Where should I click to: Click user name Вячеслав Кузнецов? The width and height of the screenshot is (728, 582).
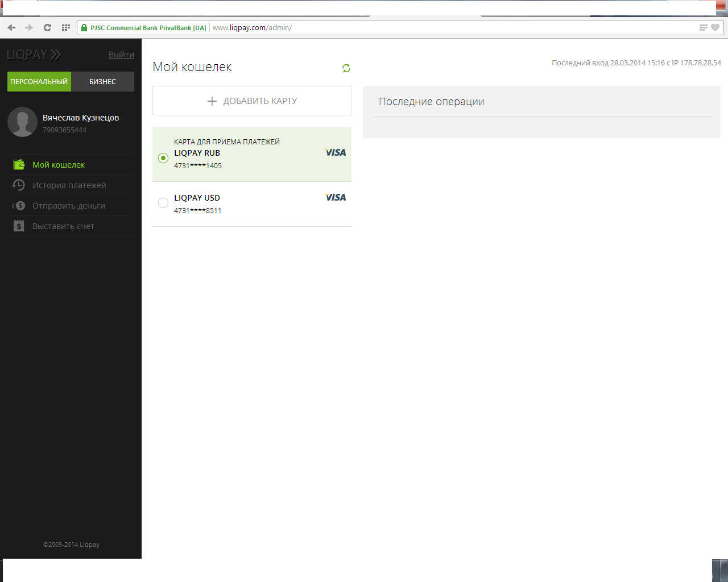(81, 118)
